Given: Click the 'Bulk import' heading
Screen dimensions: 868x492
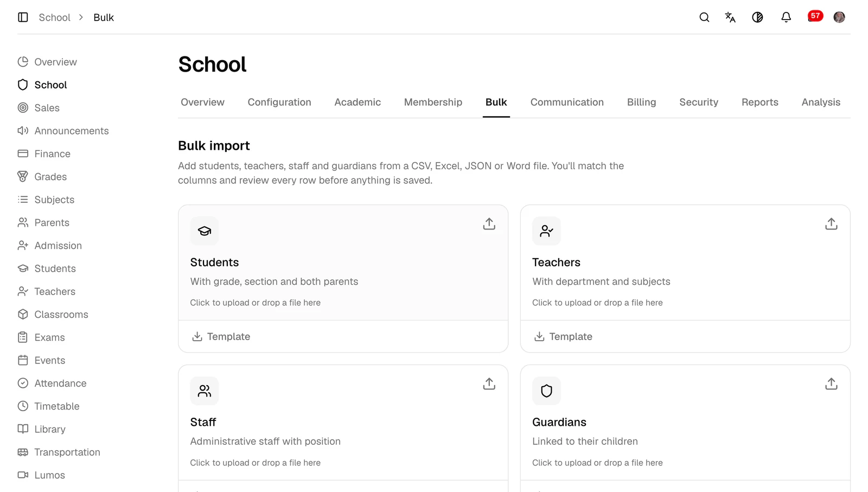Looking at the screenshot, I should (x=214, y=146).
